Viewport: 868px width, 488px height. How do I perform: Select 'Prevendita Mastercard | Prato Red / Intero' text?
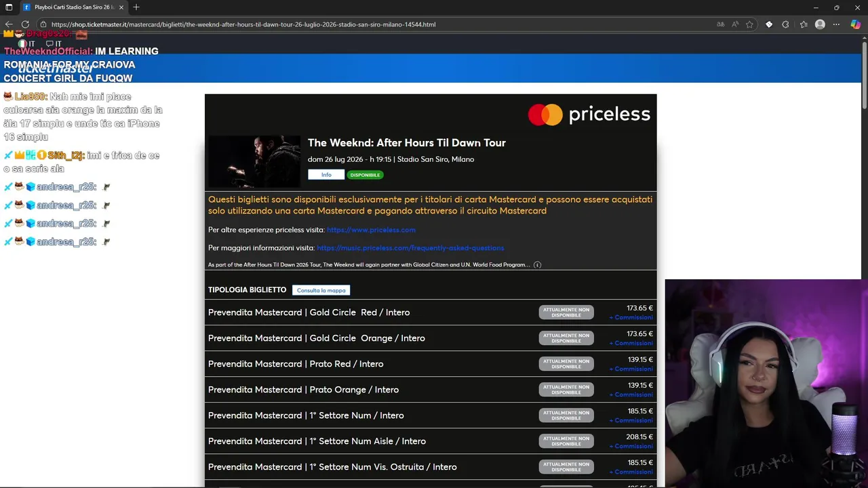pos(296,364)
